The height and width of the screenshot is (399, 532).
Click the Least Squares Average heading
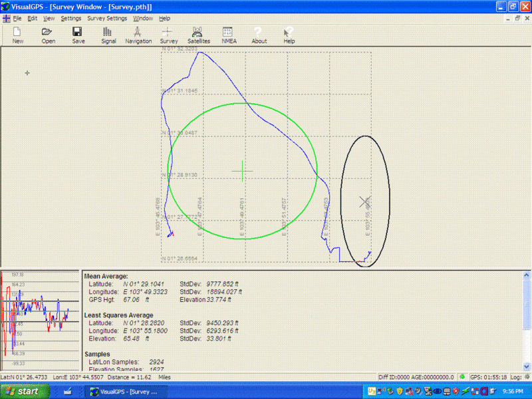pos(119,315)
